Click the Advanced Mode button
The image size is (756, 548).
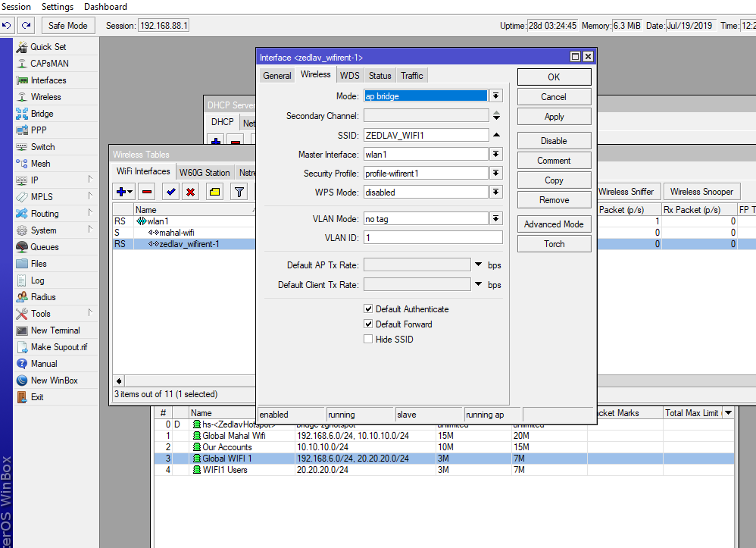point(554,224)
